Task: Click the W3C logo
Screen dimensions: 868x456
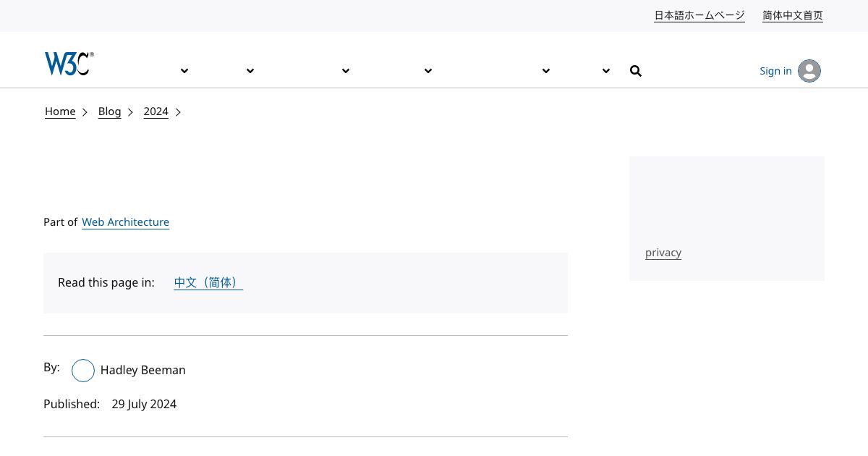Action: (69, 64)
